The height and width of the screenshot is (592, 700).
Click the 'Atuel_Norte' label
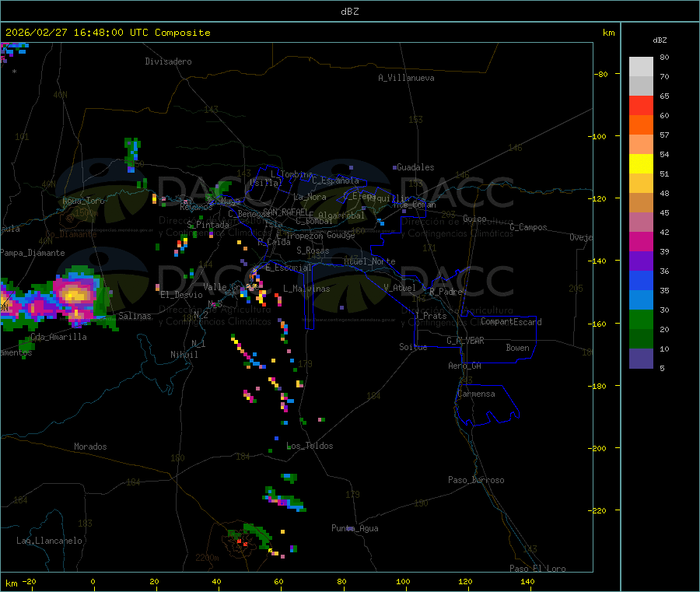369,261
